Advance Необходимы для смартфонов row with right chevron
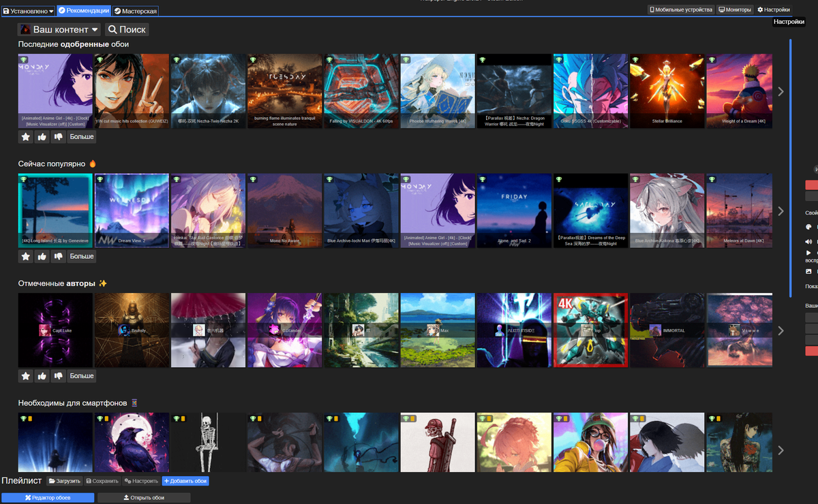The width and height of the screenshot is (818, 504). pos(781,450)
